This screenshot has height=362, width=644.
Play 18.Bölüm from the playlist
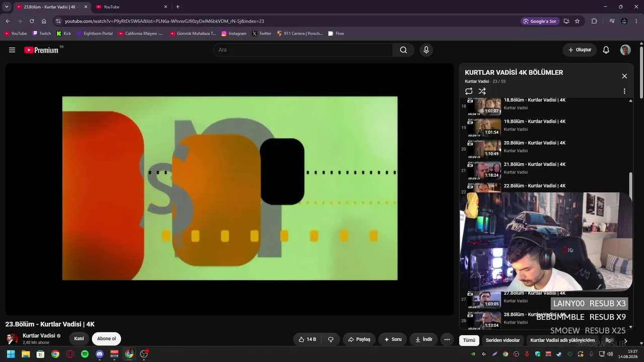tap(534, 100)
